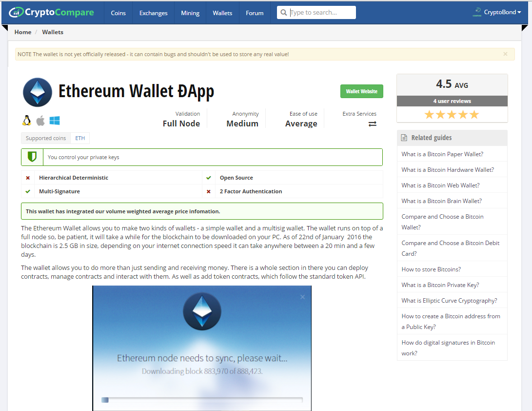Open the 4 user reviews bar

[x=452, y=101]
